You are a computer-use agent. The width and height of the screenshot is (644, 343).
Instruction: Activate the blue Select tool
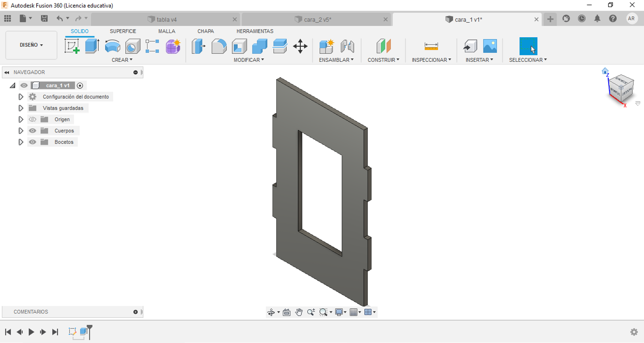[528, 46]
